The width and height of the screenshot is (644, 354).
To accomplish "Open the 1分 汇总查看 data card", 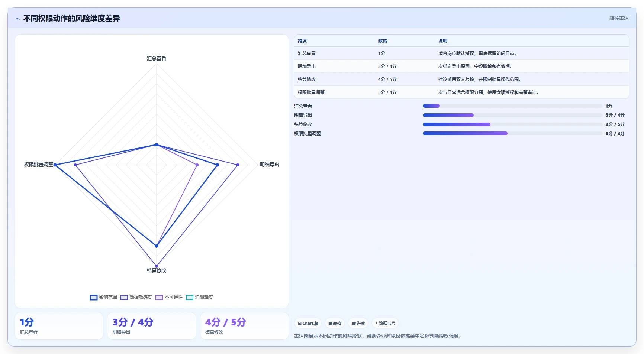I will click(59, 326).
